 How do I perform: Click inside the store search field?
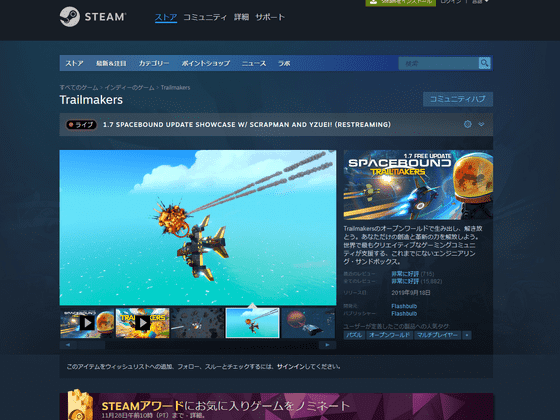click(x=439, y=63)
